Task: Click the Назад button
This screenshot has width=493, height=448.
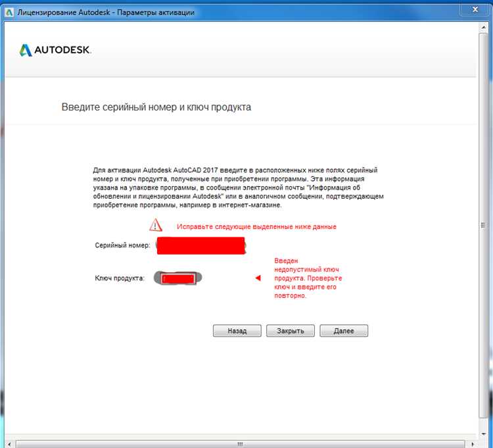Action: coord(237,331)
